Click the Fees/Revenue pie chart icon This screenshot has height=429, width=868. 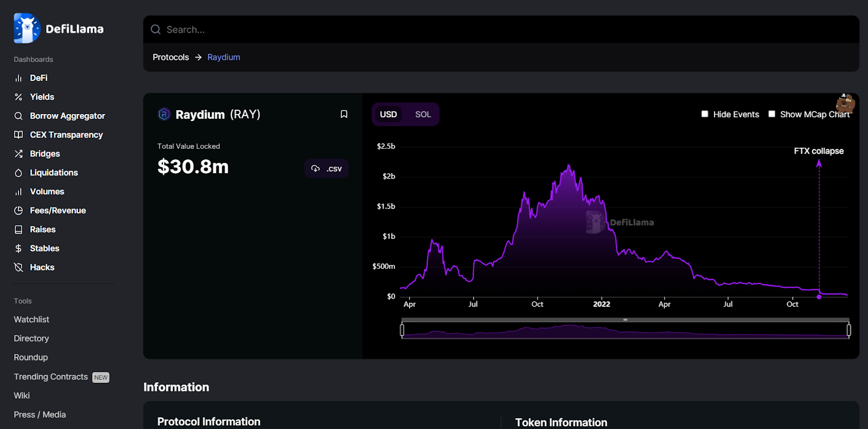(18, 211)
